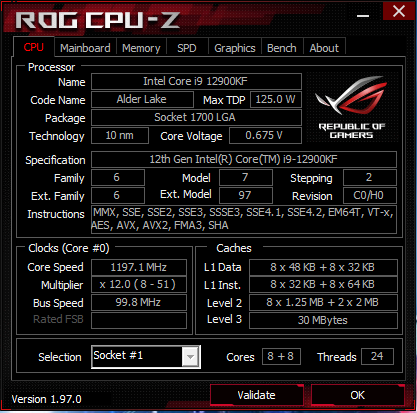Click the Threads count field
The width and height of the screenshot is (417, 413).
click(377, 356)
